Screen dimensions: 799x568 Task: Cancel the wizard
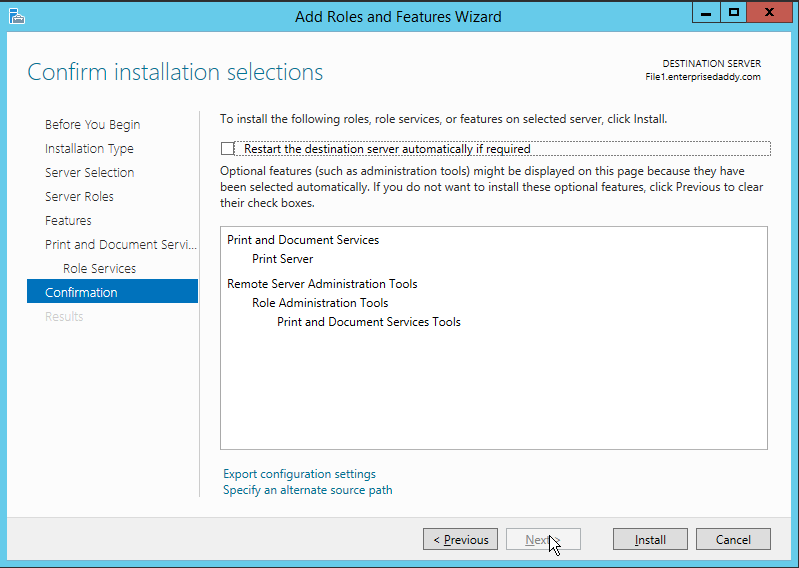point(733,540)
